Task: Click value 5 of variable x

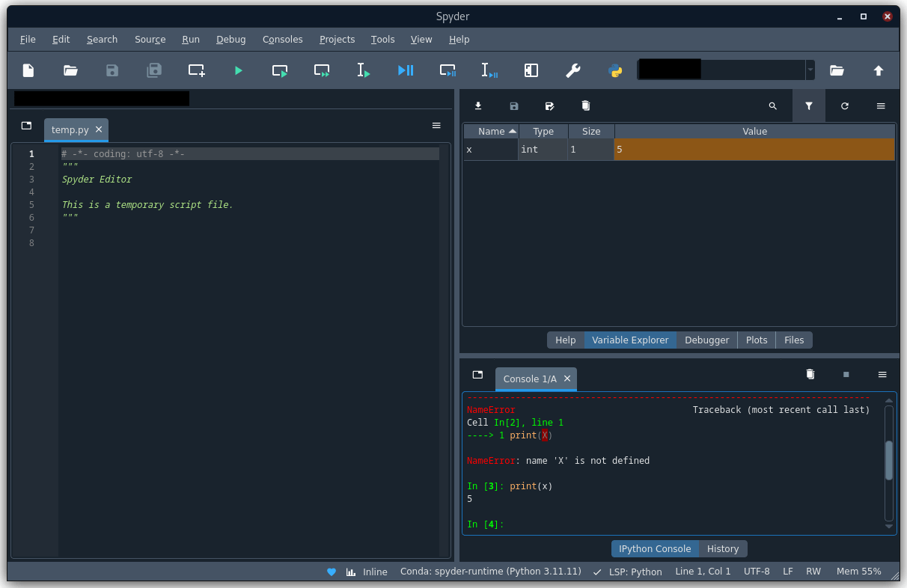Action: (754, 150)
